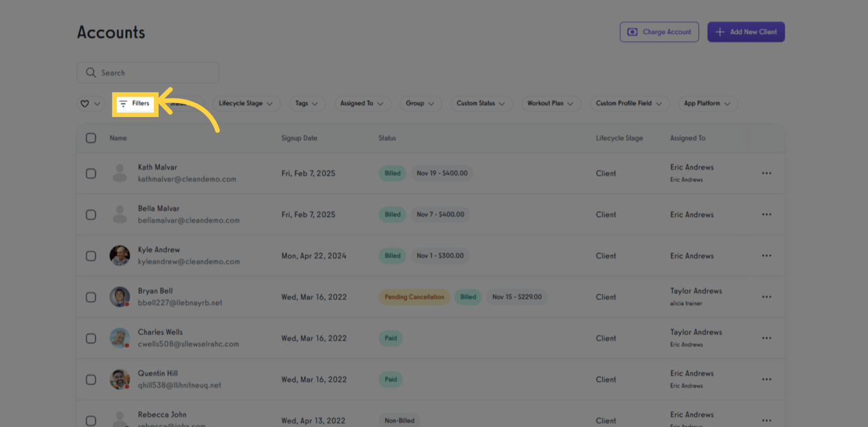The image size is (868, 427).
Task: Expand the Tags filter dropdown
Action: 308,103
